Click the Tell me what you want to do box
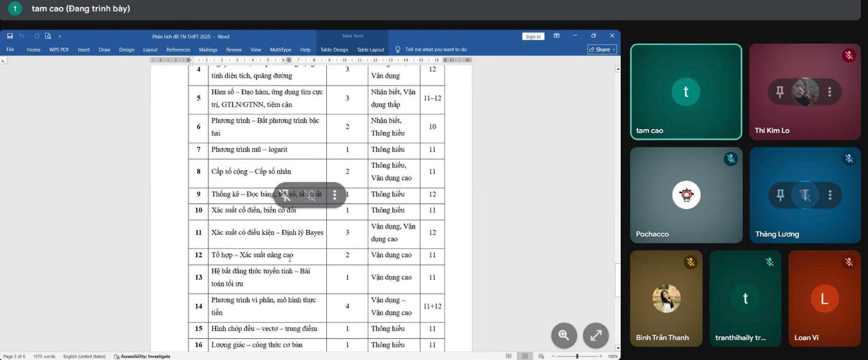The height and width of the screenshot is (360, 868). [436, 49]
